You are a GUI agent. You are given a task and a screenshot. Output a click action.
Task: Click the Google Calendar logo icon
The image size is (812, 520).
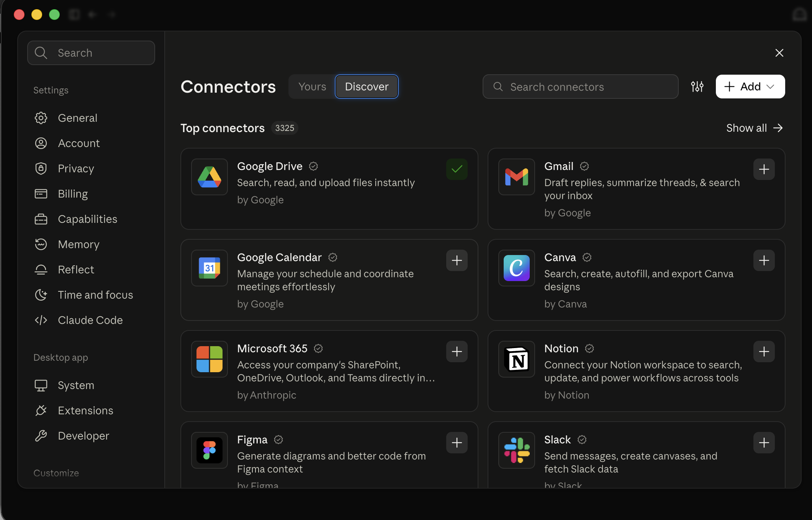(210, 268)
